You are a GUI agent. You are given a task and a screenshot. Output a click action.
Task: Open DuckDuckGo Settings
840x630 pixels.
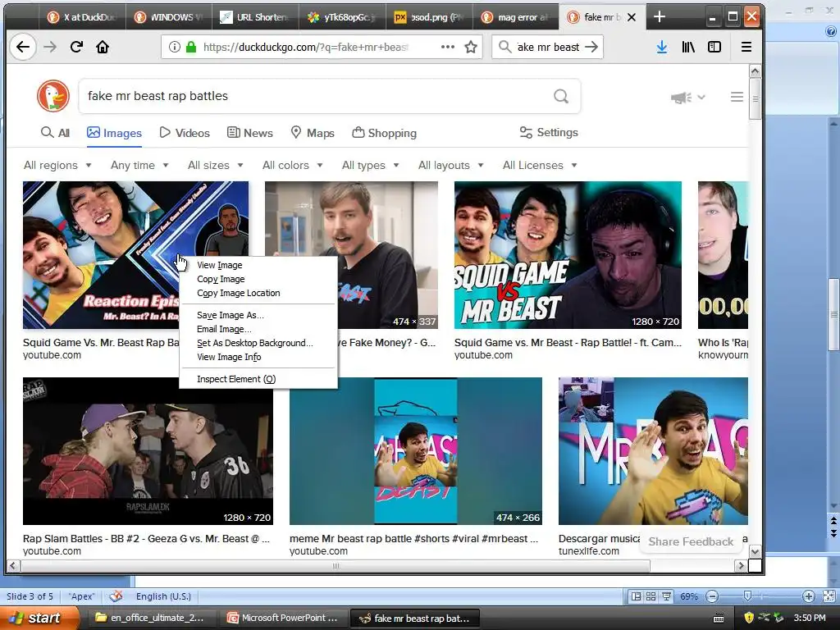(549, 132)
